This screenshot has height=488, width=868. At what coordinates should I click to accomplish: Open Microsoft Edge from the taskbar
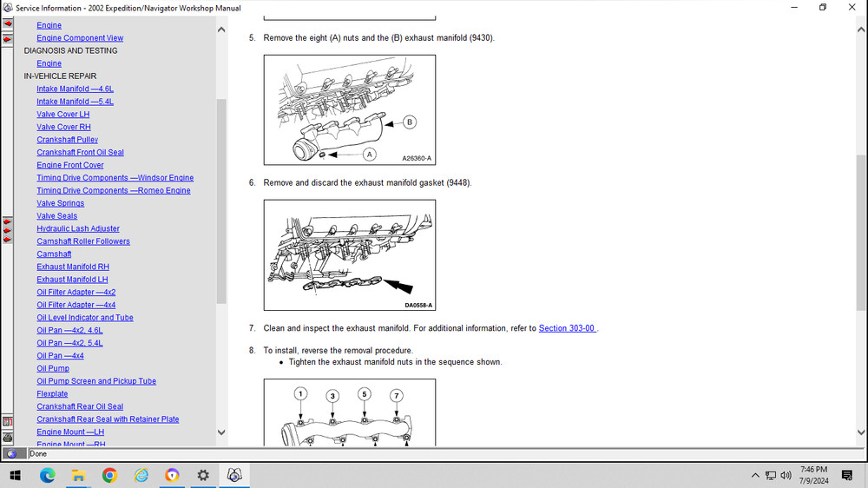[47, 475]
